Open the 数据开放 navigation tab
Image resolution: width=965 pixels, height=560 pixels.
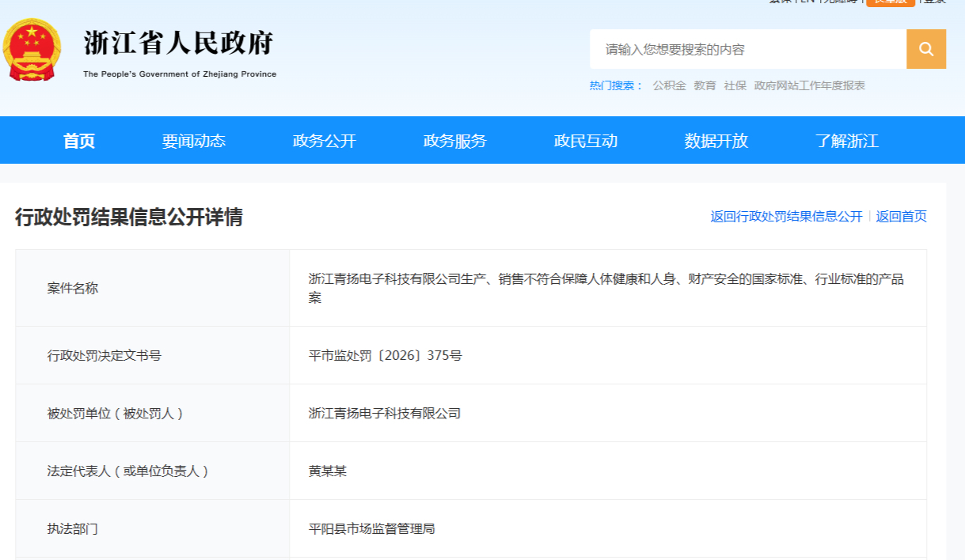pyautogui.click(x=716, y=141)
